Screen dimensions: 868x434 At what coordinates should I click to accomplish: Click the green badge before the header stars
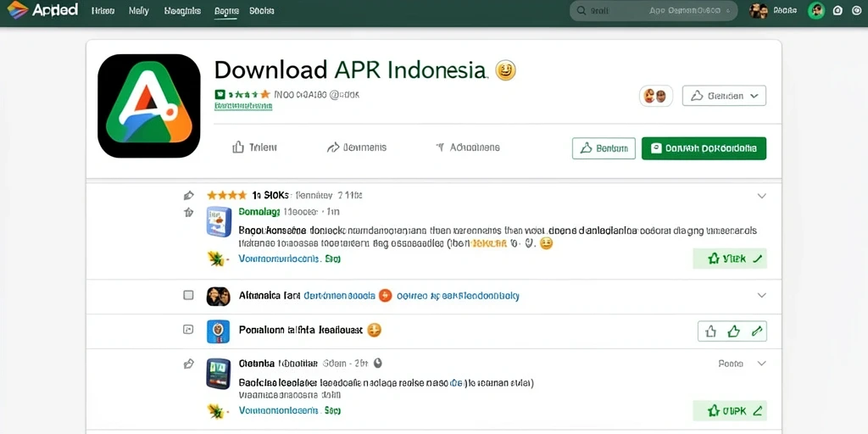click(x=220, y=94)
